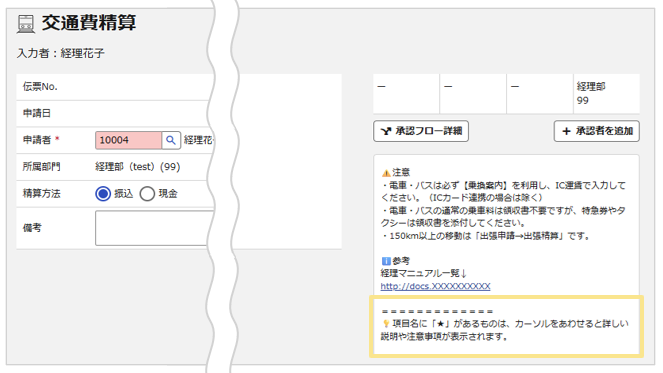Focus the 申請者 code field 10004
The width and height of the screenshot is (663, 373).
coord(128,140)
